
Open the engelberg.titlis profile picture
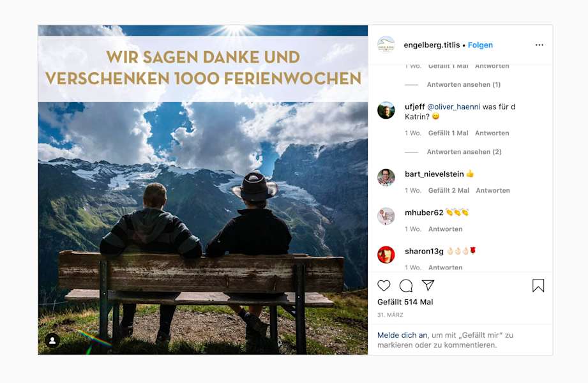(x=386, y=45)
